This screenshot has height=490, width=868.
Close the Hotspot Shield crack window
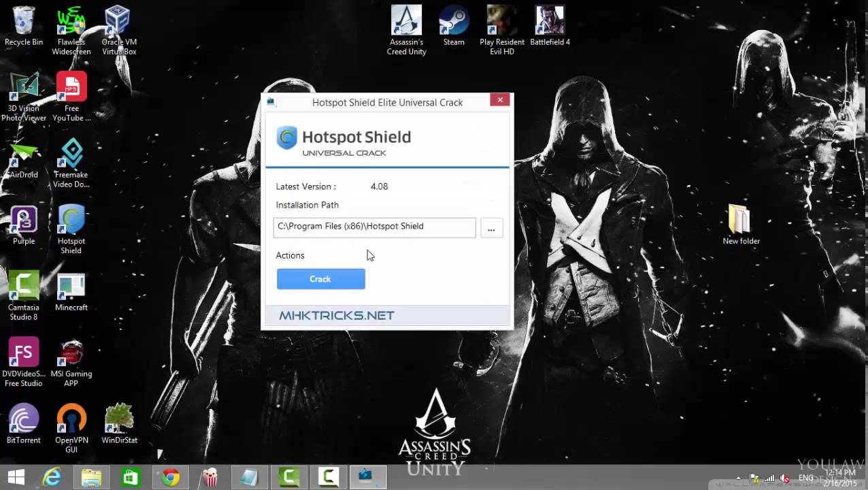coord(500,100)
